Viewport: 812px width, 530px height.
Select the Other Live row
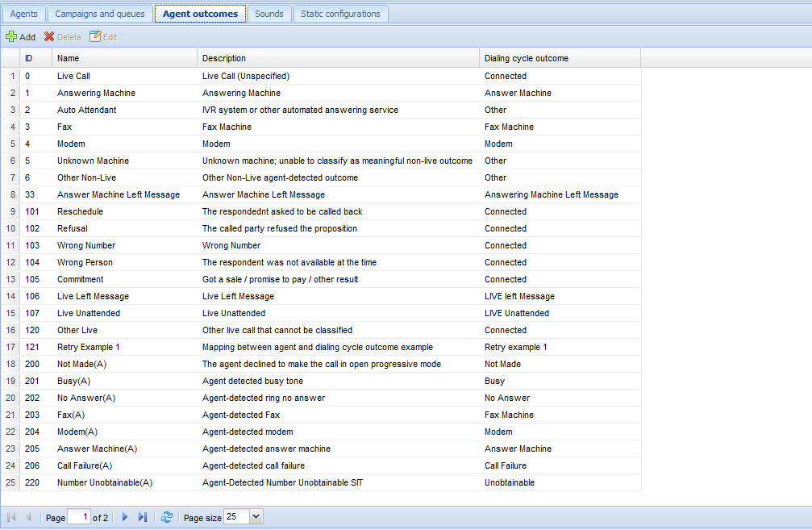tap(321, 330)
